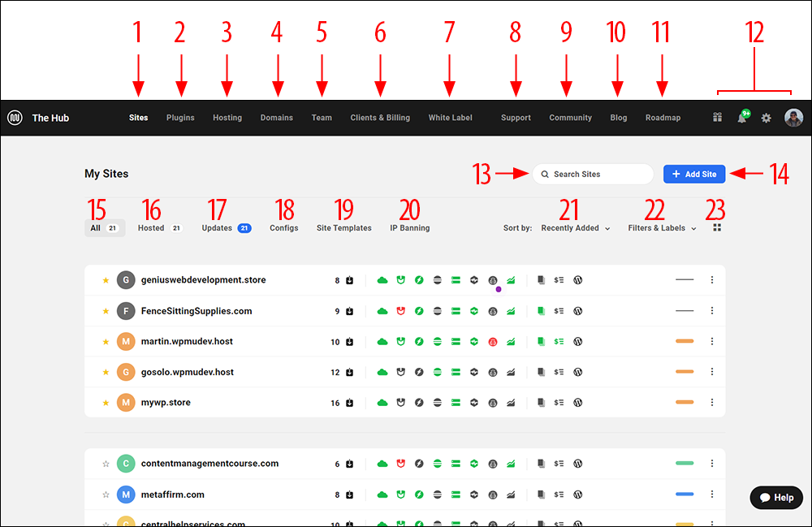Image resolution: width=812 pixels, height=527 pixels.
Task: Open the Configs tab
Action: pos(283,228)
